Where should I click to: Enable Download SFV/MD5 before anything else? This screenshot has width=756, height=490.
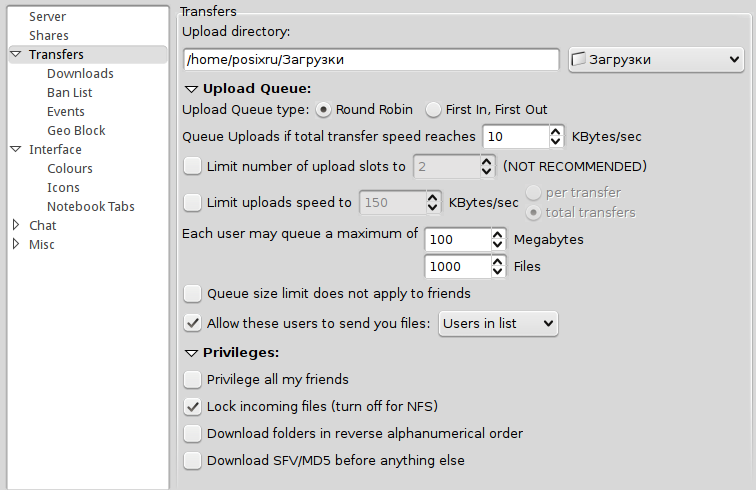tap(192, 461)
